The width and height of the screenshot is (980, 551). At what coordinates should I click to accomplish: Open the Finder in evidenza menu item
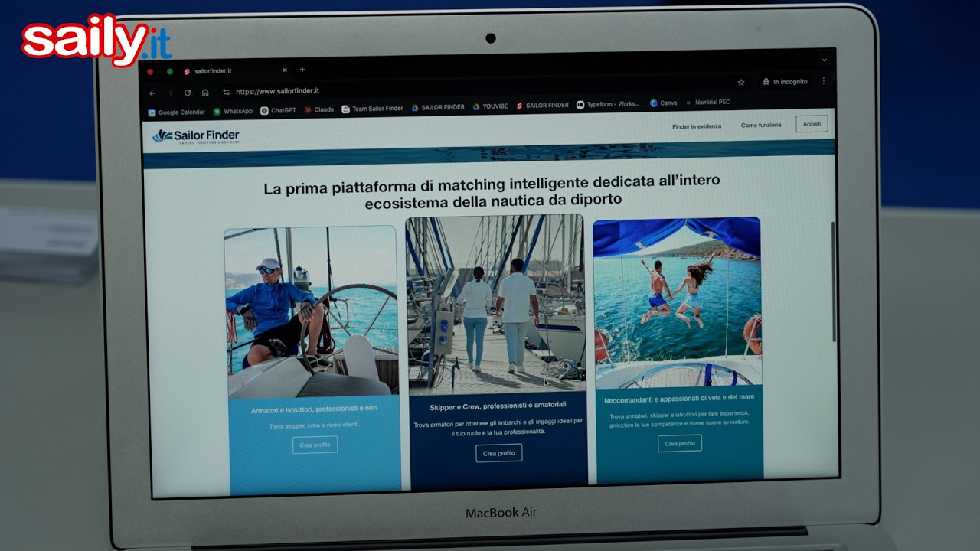click(697, 126)
